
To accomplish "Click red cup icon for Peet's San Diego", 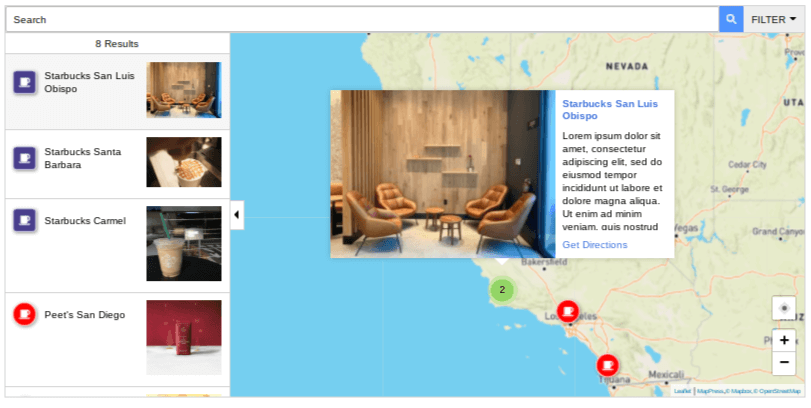I will [x=25, y=314].
